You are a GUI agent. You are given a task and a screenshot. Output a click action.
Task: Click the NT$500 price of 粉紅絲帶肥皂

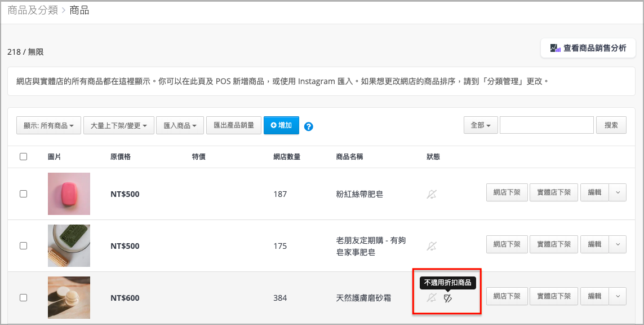point(125,194)
